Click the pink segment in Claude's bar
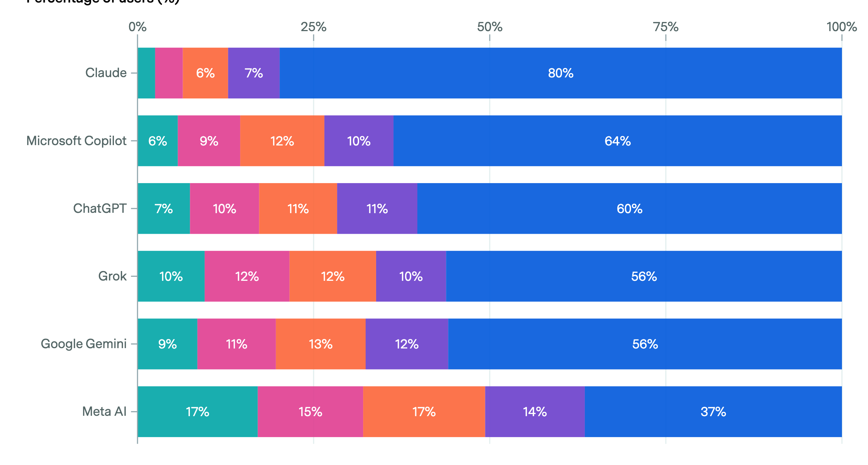Screen dimensions: 868x465 [169, 73]
